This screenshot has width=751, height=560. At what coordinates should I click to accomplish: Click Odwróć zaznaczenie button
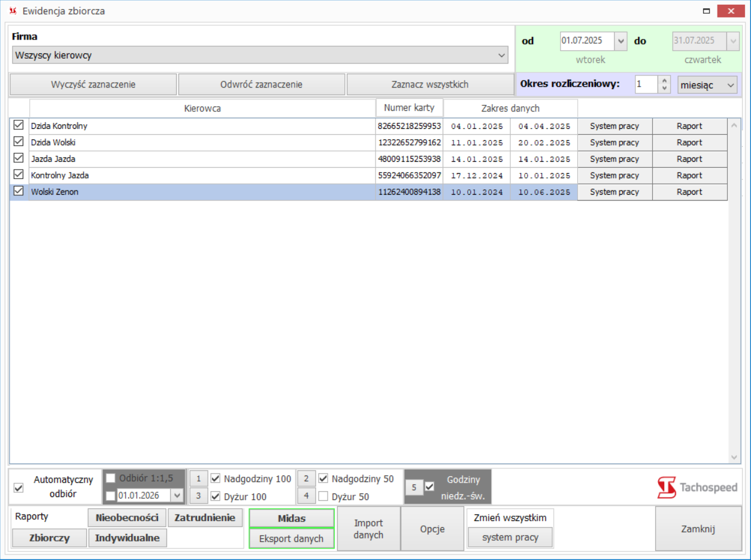[262, 84]
